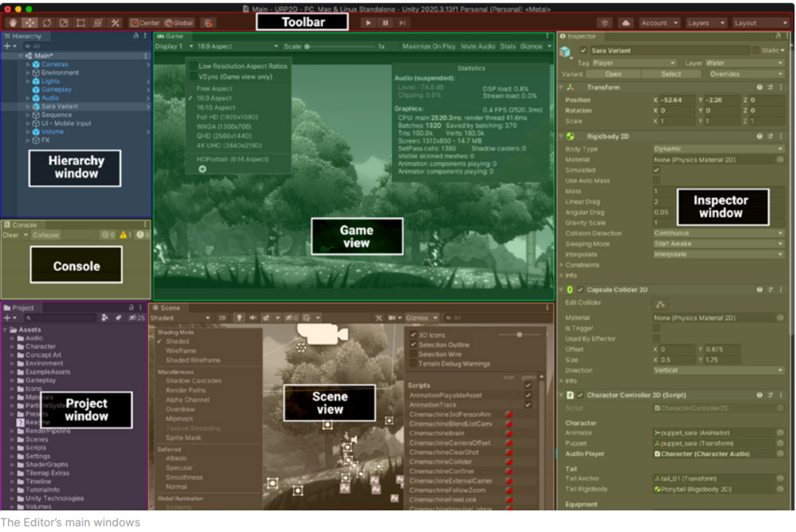
Task: Enable the Selection Wire option
Action: point(413,354)
